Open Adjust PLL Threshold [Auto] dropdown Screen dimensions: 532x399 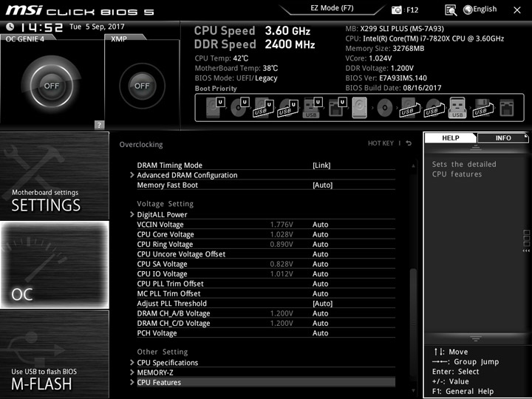coord(322,304)
